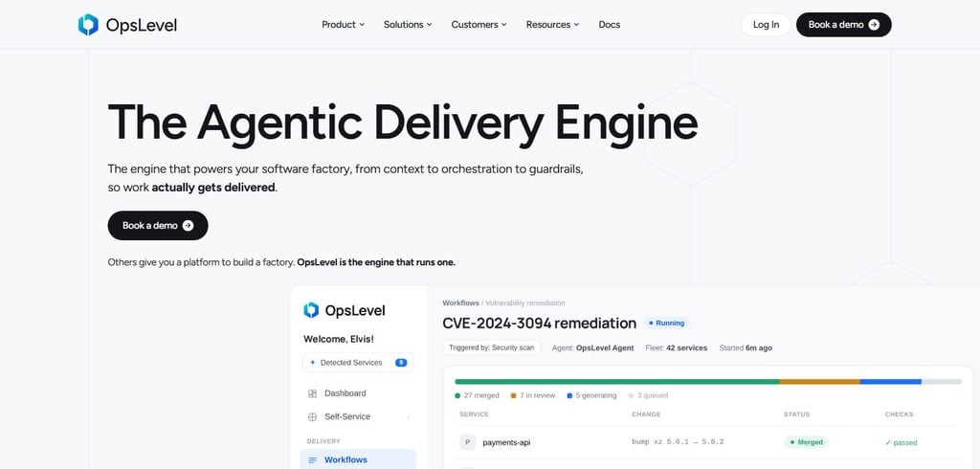This screenshot has width=980, height=469.
Task: Click Book a demo in the header
Action: point(844,24)
